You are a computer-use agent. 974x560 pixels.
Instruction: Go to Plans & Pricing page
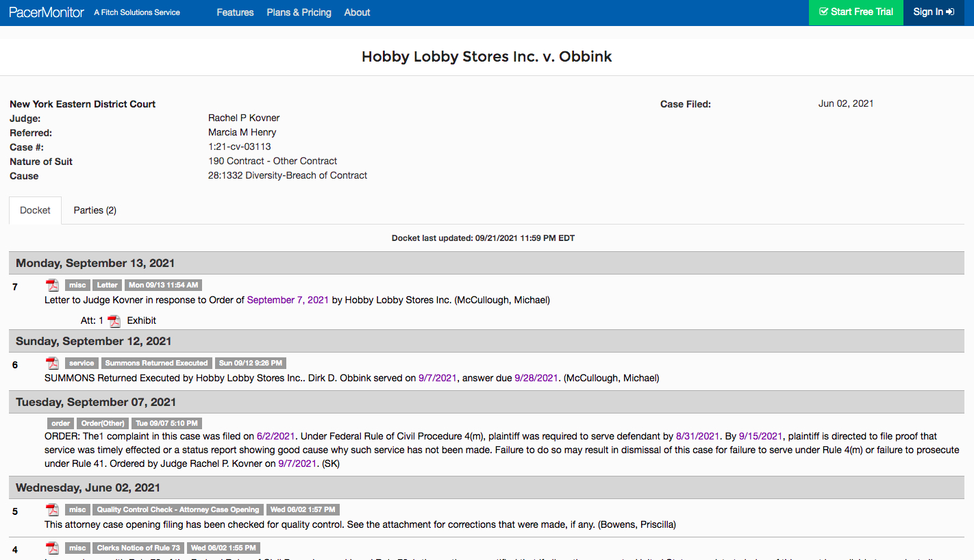point(299,12)
